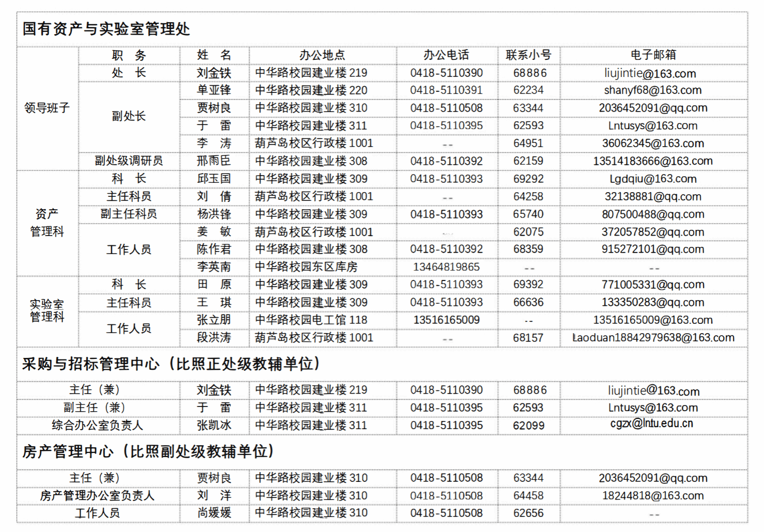Image resolution: width=764 pixels, height=532 pixels.
Task: Click the name 尚媛媛
Action: point(213,513)
